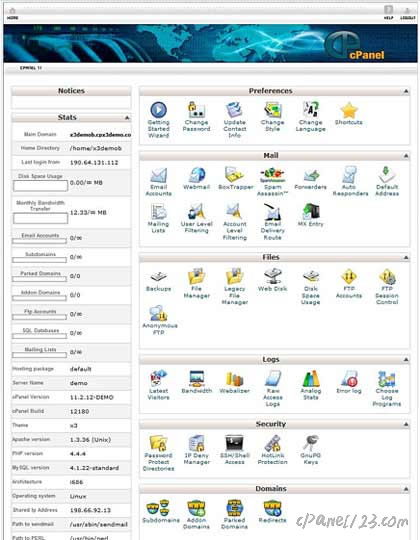The width and height of the screenshot is (420, 540).
Task: Open Account Level Filtering
Action: coord(234,221)
